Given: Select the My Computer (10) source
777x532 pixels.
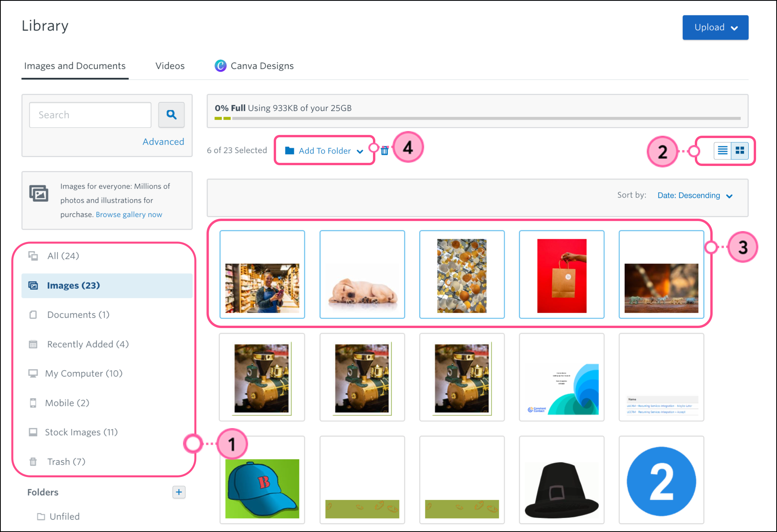Looking at the screenshot, I should [83, 373].
